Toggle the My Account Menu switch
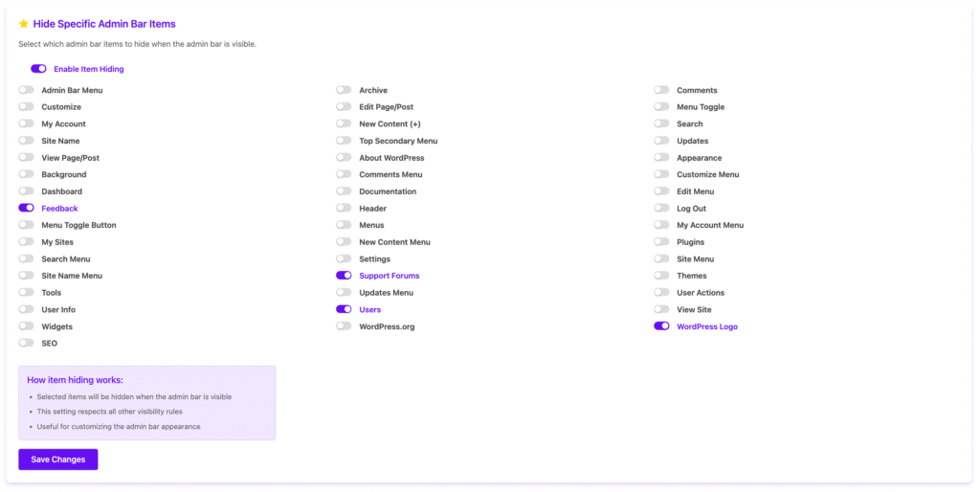The height and width of the screenshot is (492, 980). pyautogui.click(x=662, y=225)
